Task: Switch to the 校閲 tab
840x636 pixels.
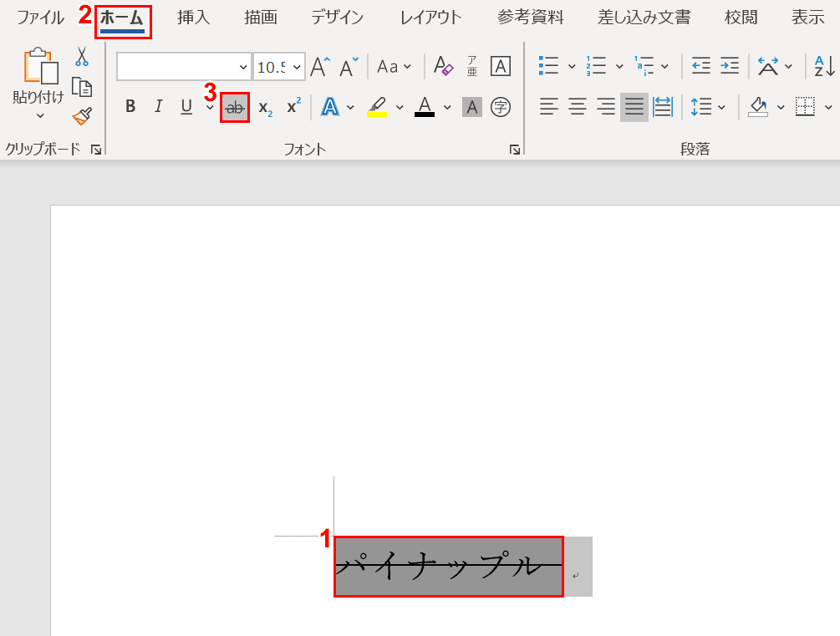Action: 741,18
